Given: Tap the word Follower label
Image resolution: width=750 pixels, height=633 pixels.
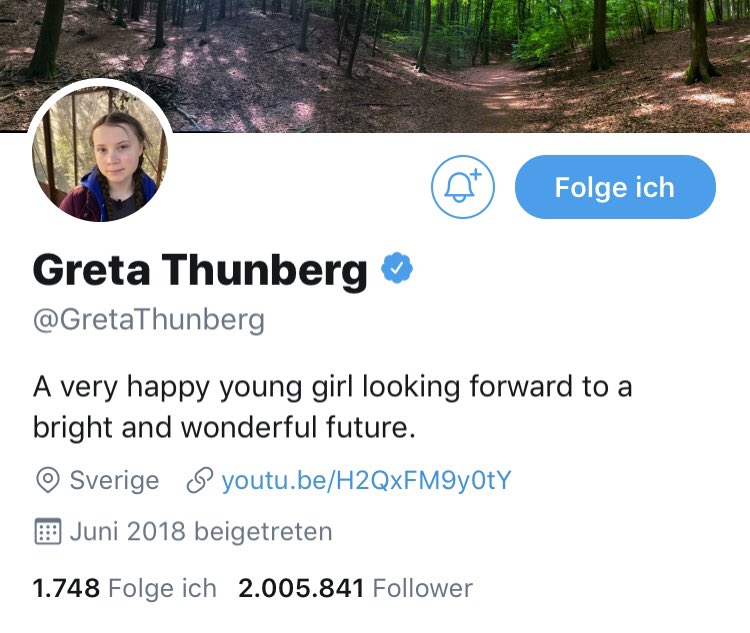Looking at the screenshot, I should coord(423,588).
